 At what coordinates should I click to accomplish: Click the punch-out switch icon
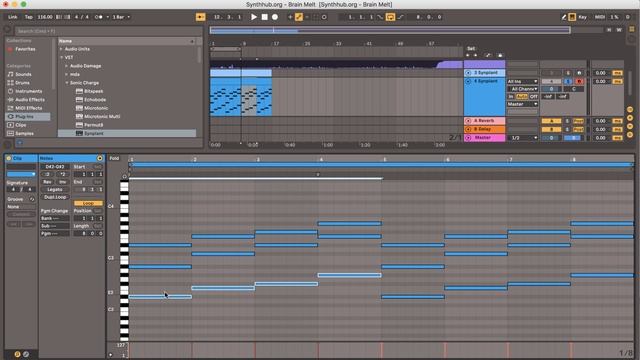(x=400, y=17)
